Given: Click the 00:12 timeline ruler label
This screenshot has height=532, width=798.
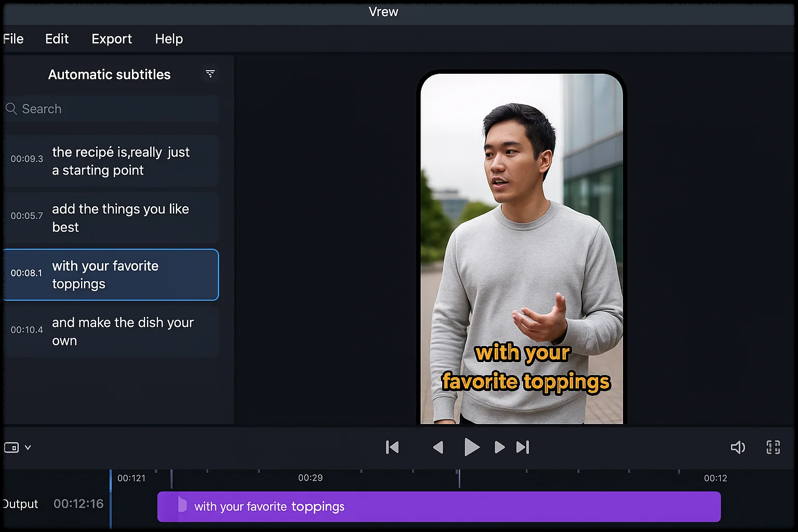Looking at the screenshot, I should 715,478.
